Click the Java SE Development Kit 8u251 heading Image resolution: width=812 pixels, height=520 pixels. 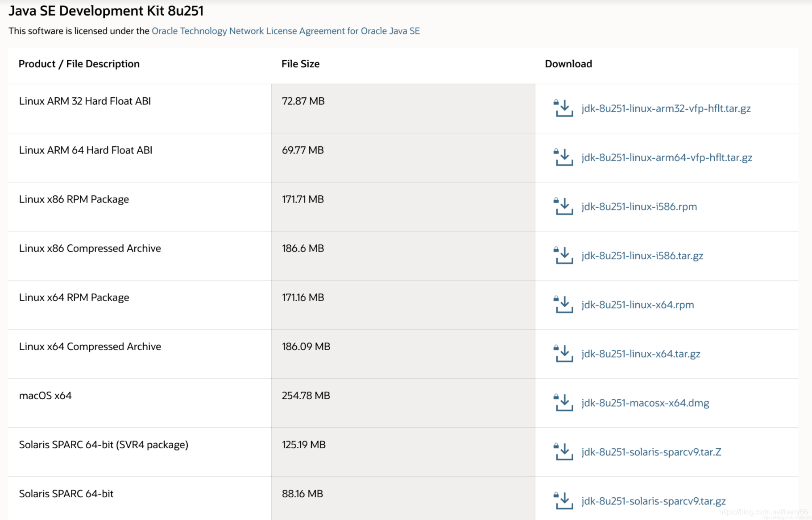[106, 11]
